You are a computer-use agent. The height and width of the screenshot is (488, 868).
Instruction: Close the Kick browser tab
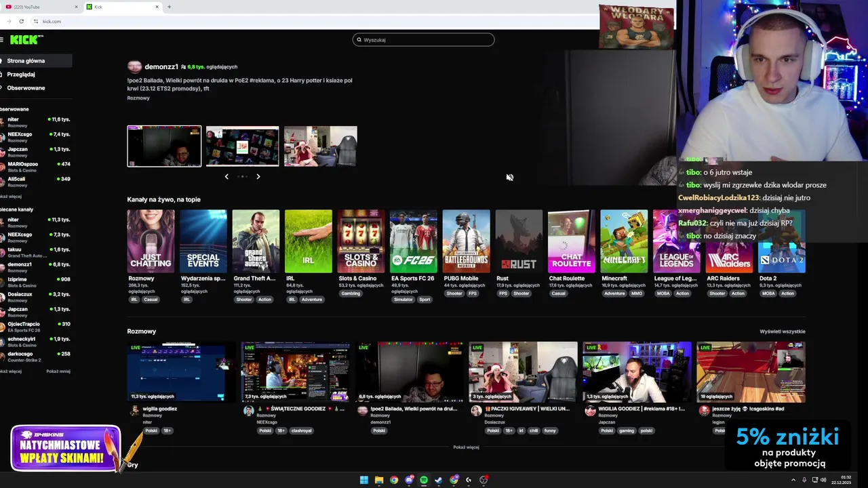coord(157,7)
